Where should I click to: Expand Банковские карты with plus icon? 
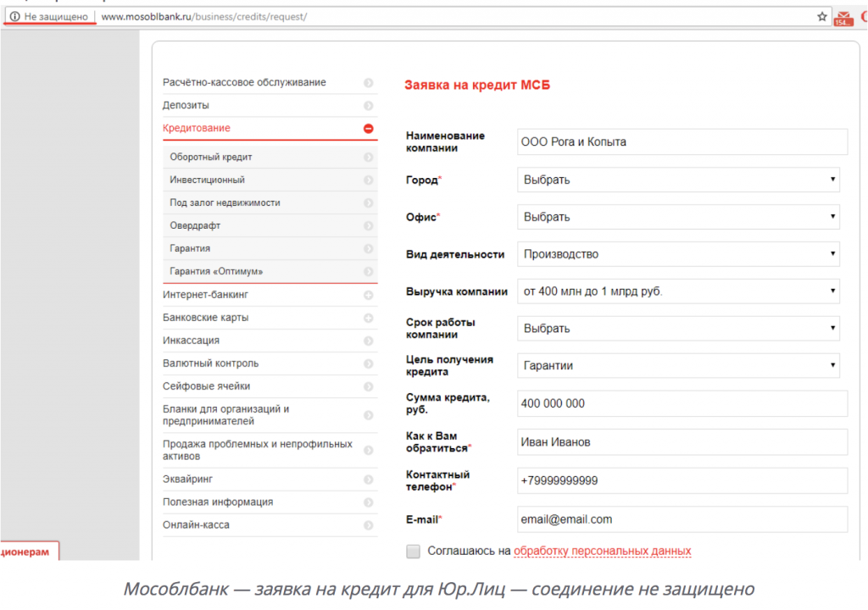(x=368, y=319)
